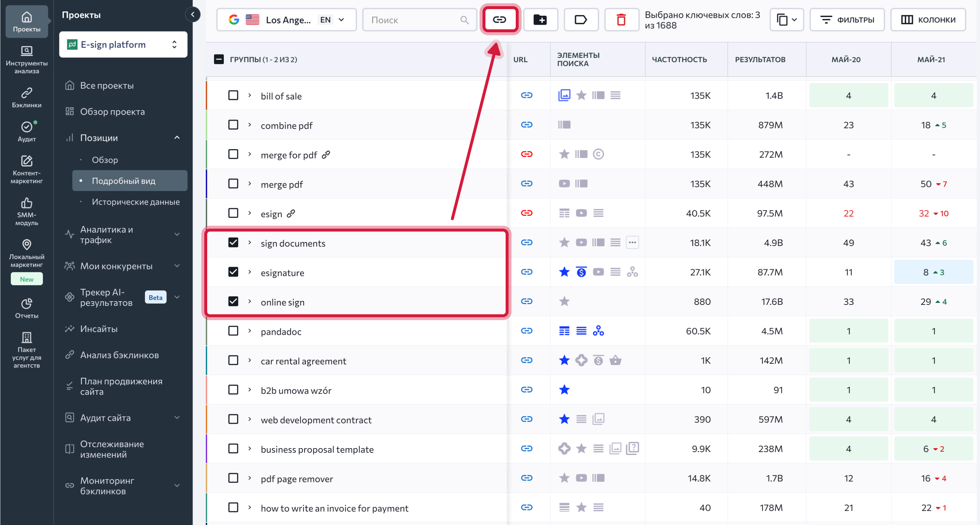Click the Projects home sidebar icon
The width and height of the screenshot is (980, 525).
pos(27,21)
